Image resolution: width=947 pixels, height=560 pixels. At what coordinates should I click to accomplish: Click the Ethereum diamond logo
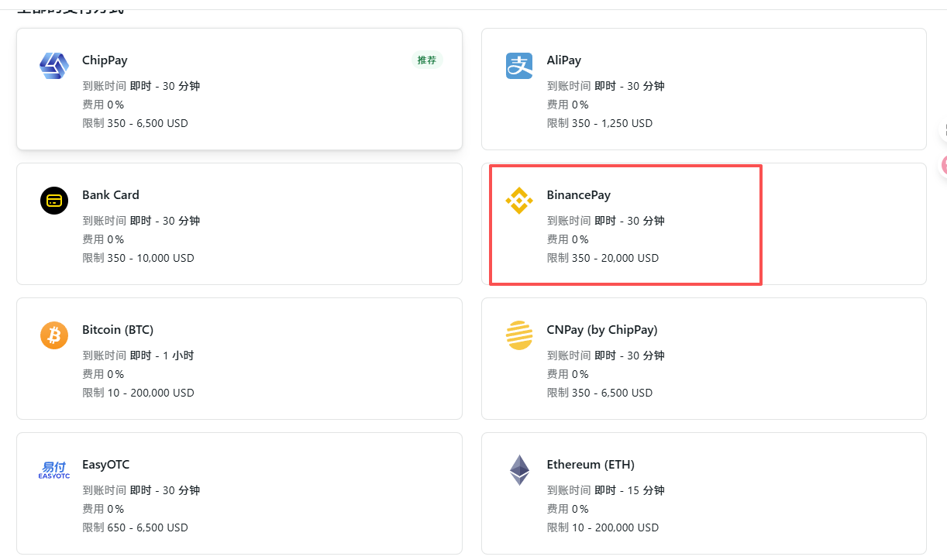[519, 470]
